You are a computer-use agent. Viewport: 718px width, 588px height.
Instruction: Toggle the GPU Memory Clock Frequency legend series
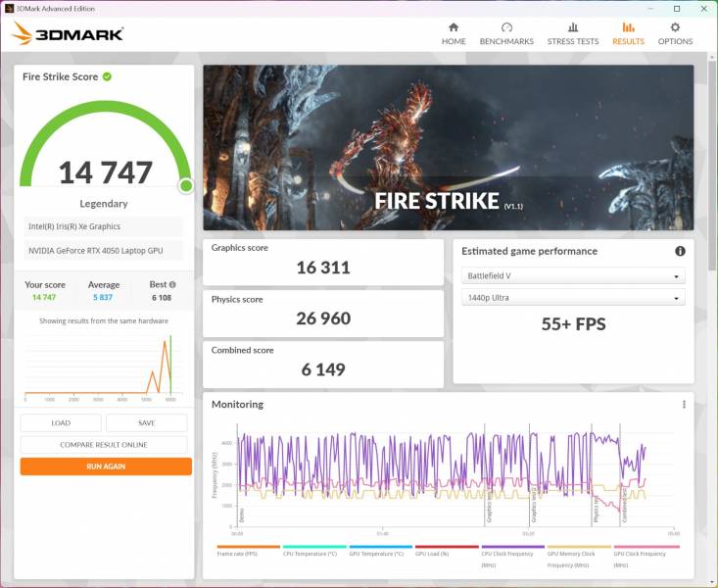pyautogui.click(x=579, y=556)
